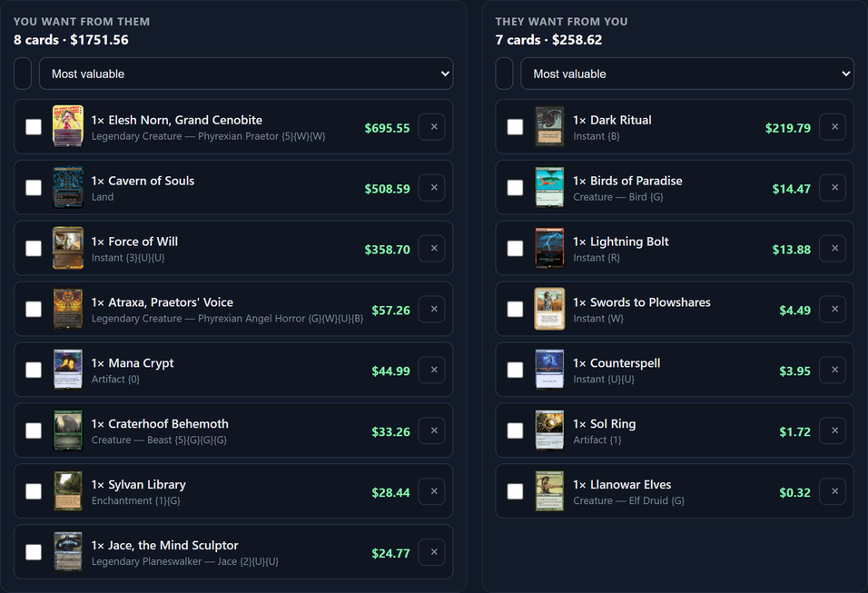Remove Dark Ritual from their wants
The width and height of the screenshot is (868, 593).
coord(833,127)
